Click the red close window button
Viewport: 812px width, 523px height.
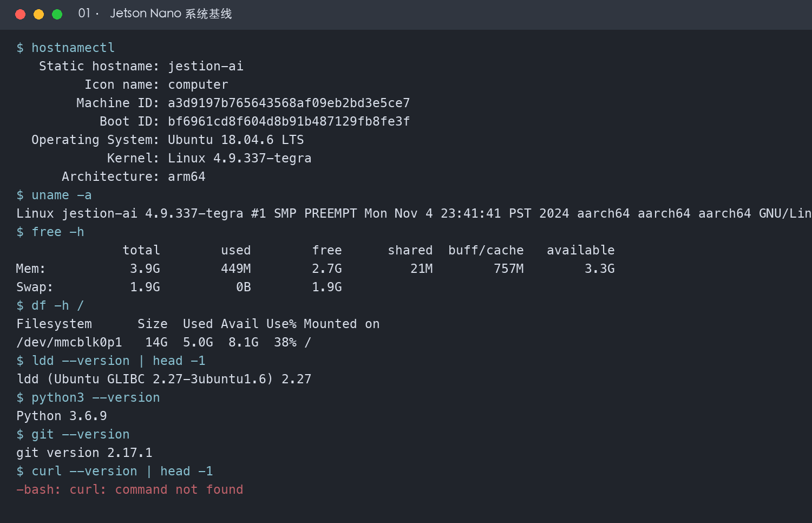click(21, 14)
